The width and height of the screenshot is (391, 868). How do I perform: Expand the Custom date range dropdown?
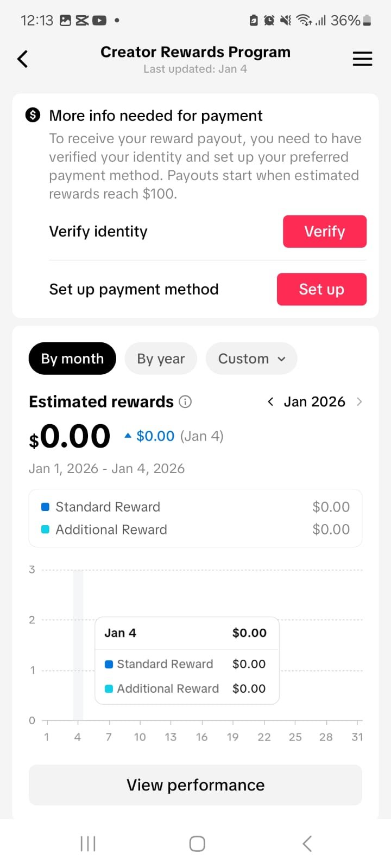pyautogui.click(x=251, y=359)
